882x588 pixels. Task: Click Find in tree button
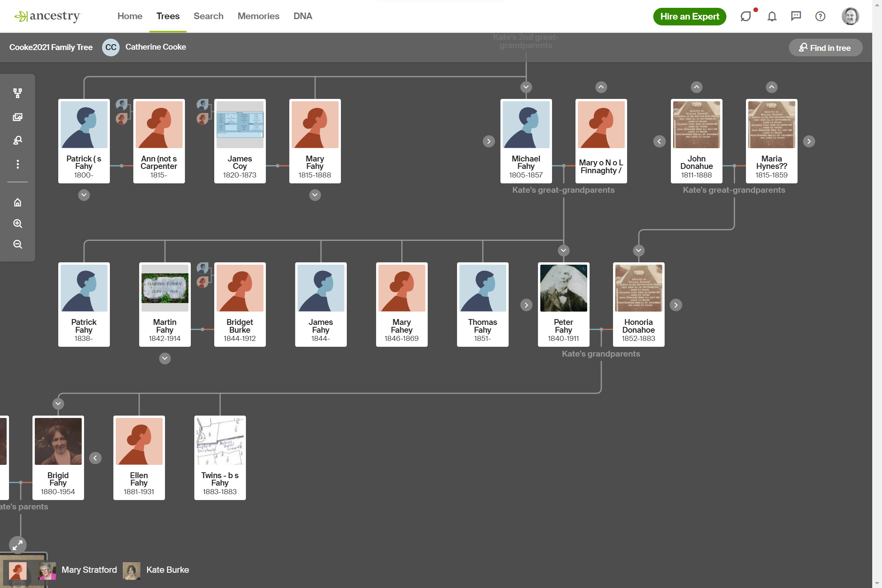coord(826,48)
